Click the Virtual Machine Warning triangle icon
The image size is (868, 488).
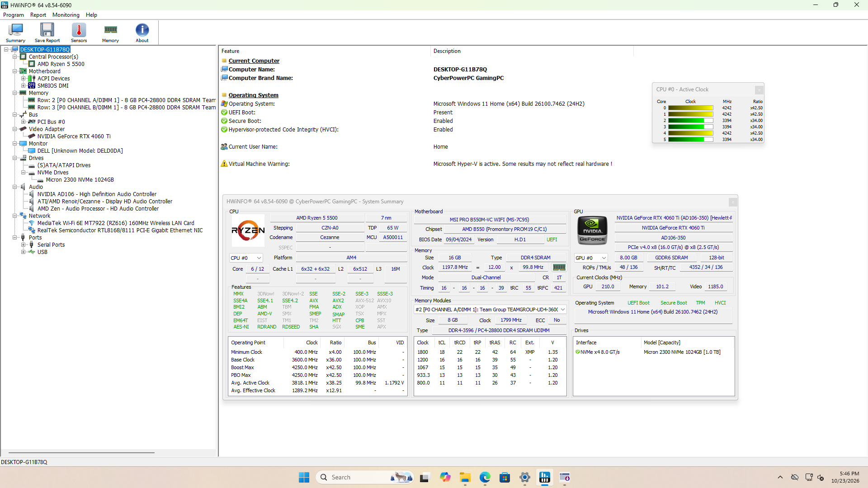(x=224, y=164)
